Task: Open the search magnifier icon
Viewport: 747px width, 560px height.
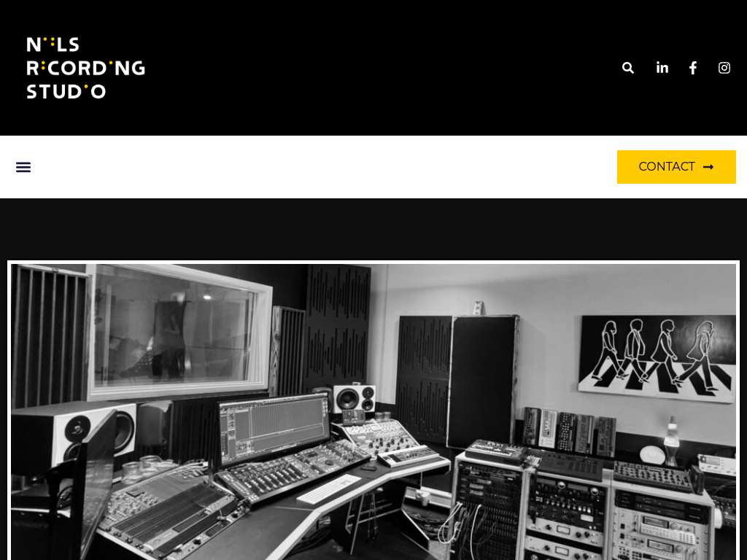Action: click(x=628, y=68)
